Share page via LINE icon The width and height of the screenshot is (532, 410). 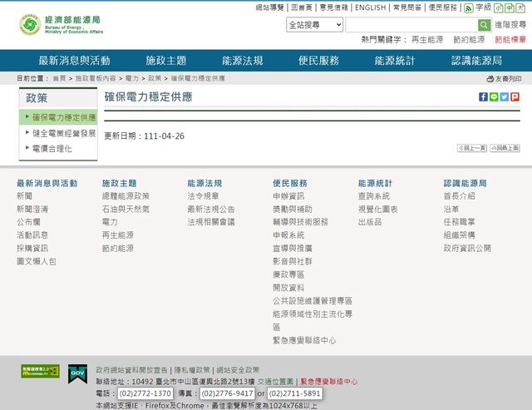(x=494, y=97)
